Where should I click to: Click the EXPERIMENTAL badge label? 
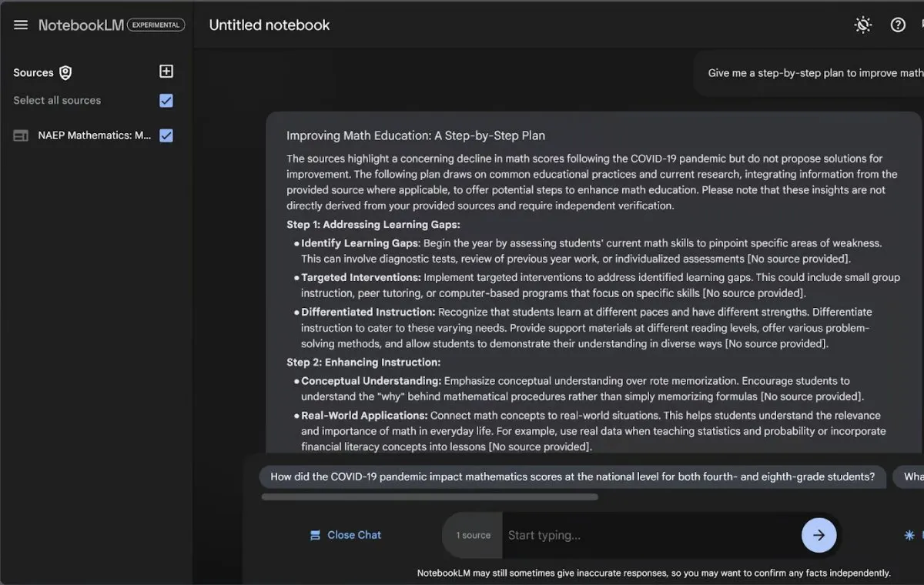pyautogui.click(x=156, y=25)
